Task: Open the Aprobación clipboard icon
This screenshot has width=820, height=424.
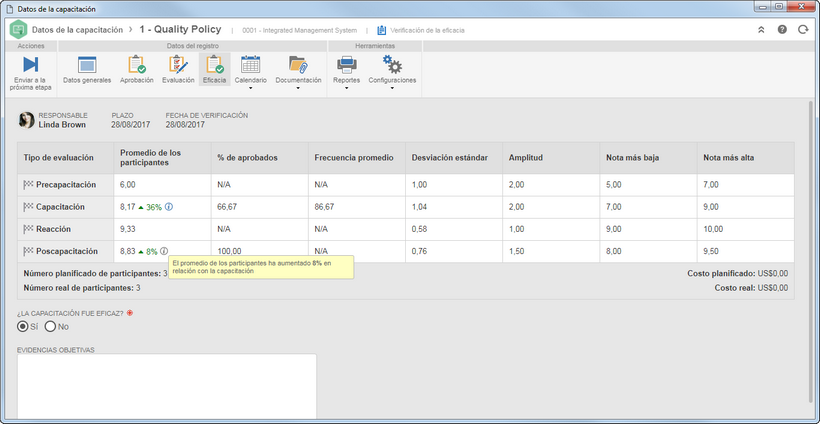Action: (x=136, y=64)
